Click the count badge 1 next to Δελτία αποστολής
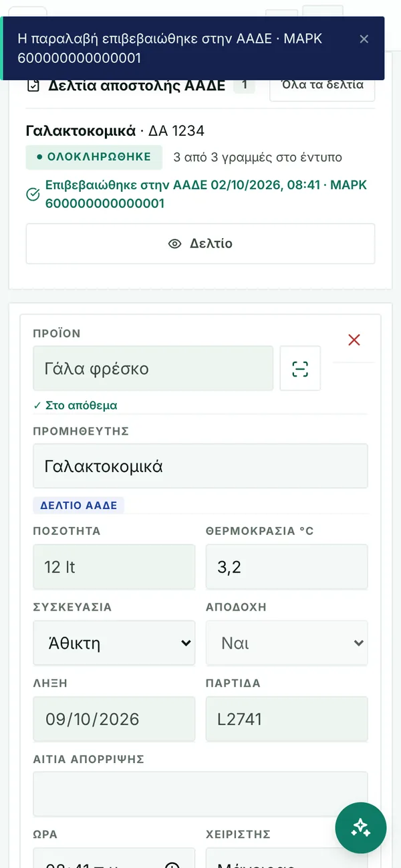 tap(244, 85)
